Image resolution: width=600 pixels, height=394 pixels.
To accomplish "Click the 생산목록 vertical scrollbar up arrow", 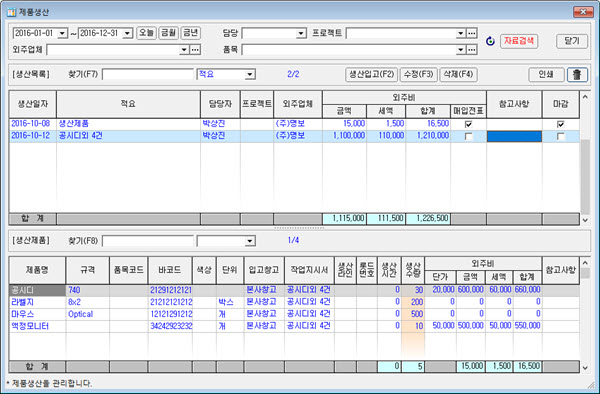I will pyautogui.click(x=585, y=96).
